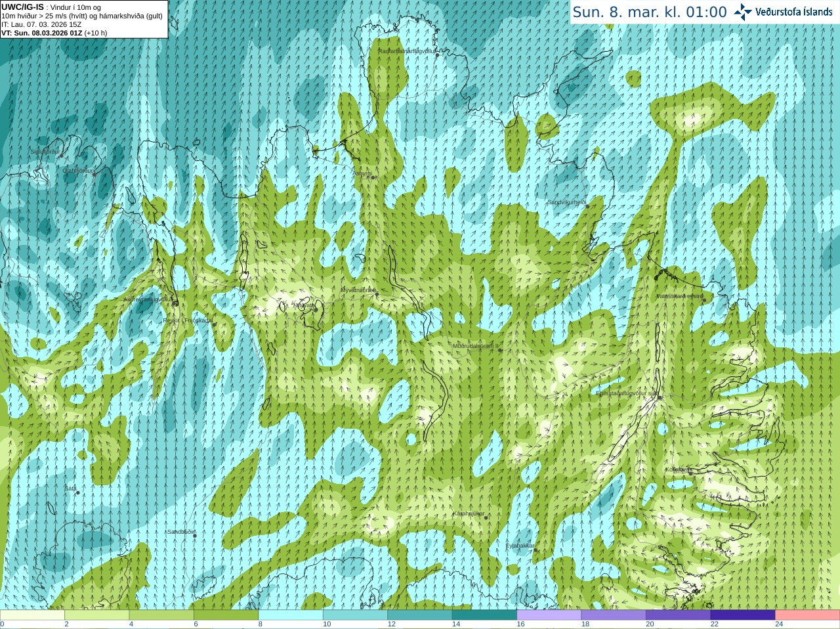Select the Vatnsskarð eystra station marker

click(x=704, y=300)
